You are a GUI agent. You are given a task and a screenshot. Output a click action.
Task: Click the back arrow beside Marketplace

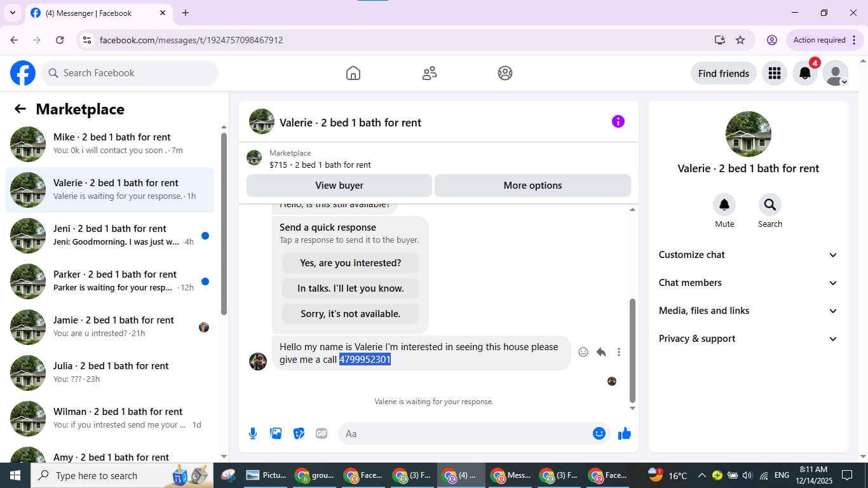20,109
